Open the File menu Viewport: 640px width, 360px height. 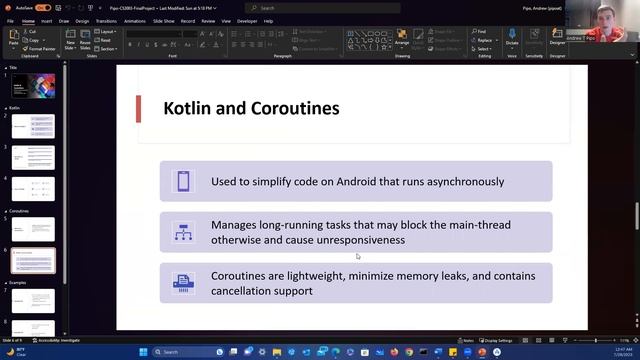[x=10, y=21]
